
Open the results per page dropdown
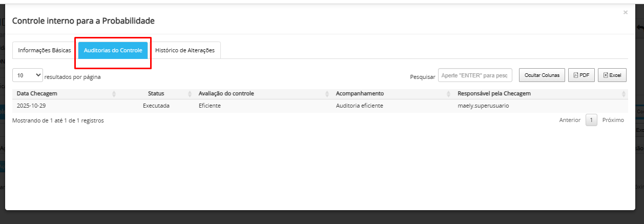[28, 75]
